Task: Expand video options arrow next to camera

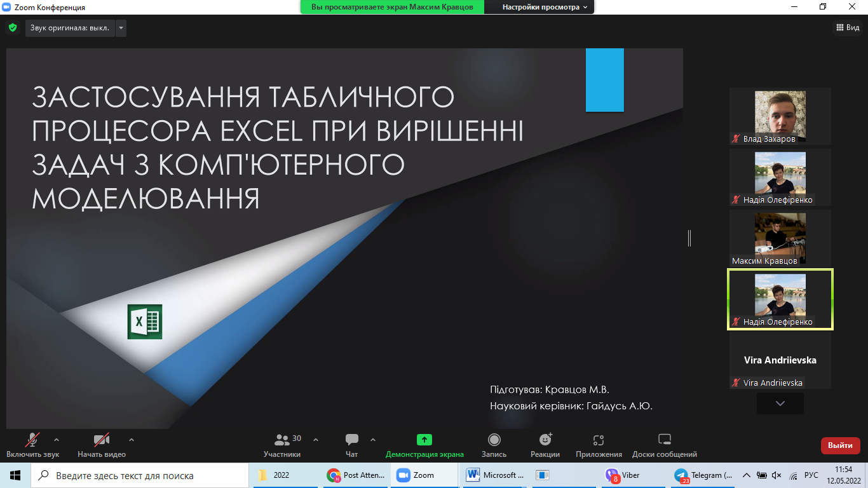Action: pyautogui.click(x=132, y=440)
